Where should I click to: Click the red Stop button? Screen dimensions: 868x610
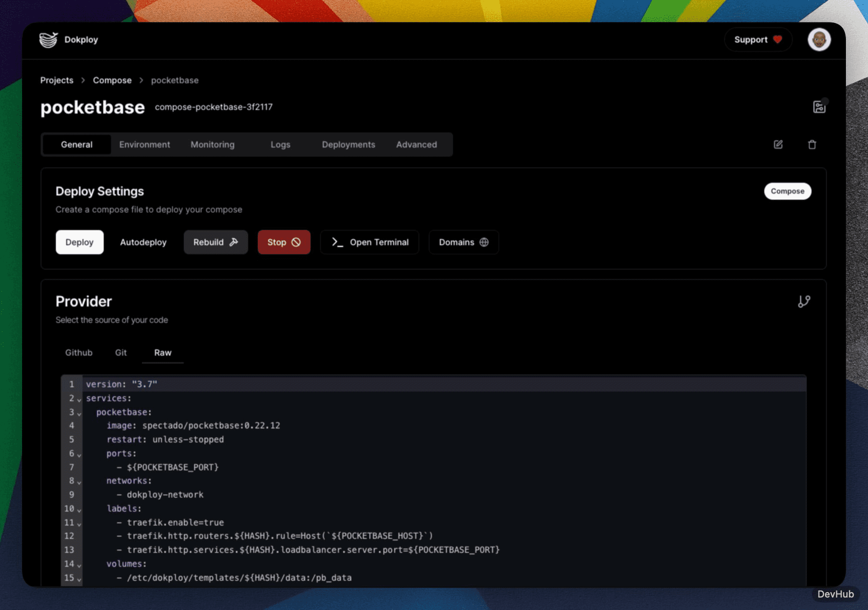point(284,242)
